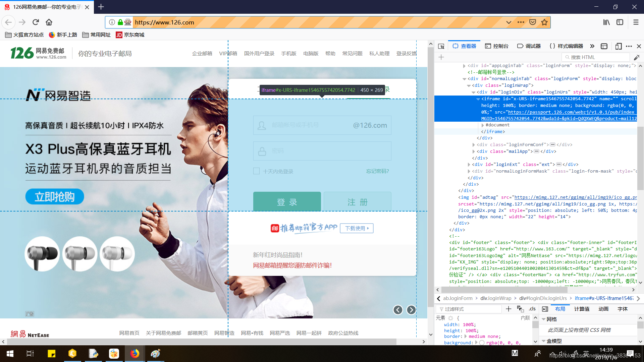The image size is (644, 362).
Task: Open site information icon in address bar
Action: click(x=112, y=22)
